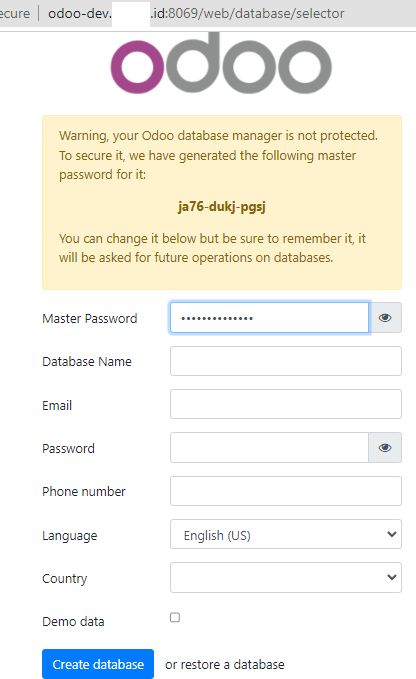
Task: Focus the Master Password field
Action: pos(269,318)
